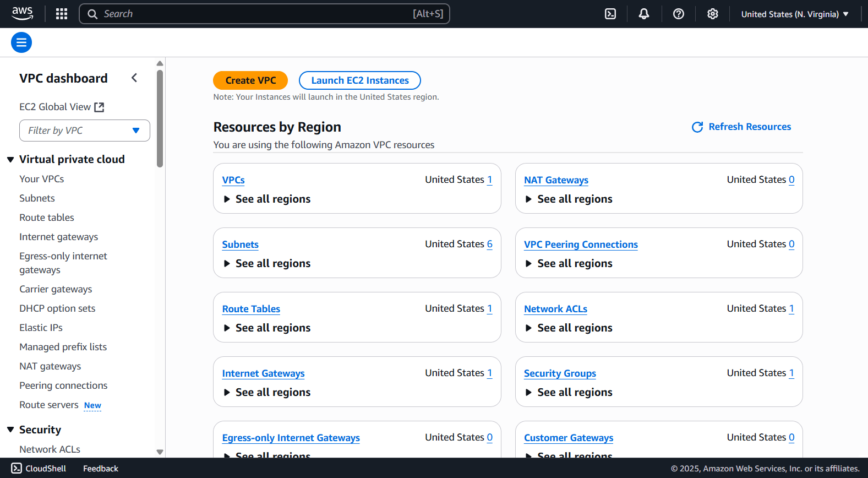Open Elastic IPs in the sidebar
This screenshot has width=868, height=478.
[41, 328]
